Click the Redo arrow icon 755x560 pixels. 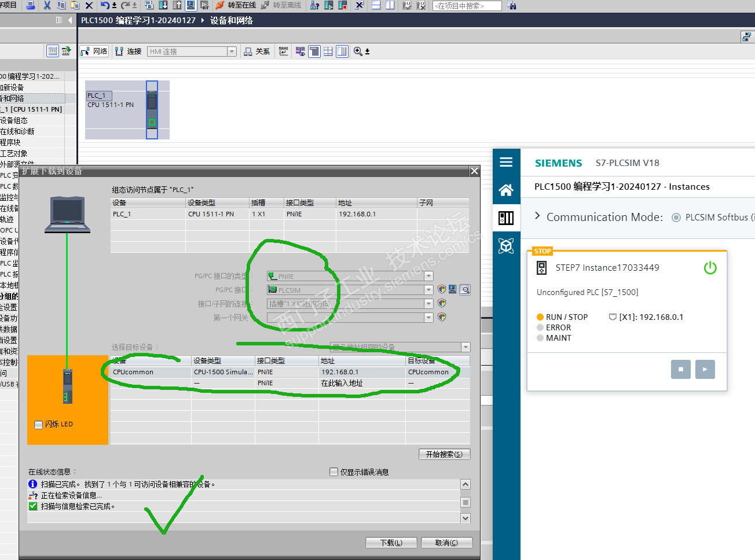coord(125,5)
